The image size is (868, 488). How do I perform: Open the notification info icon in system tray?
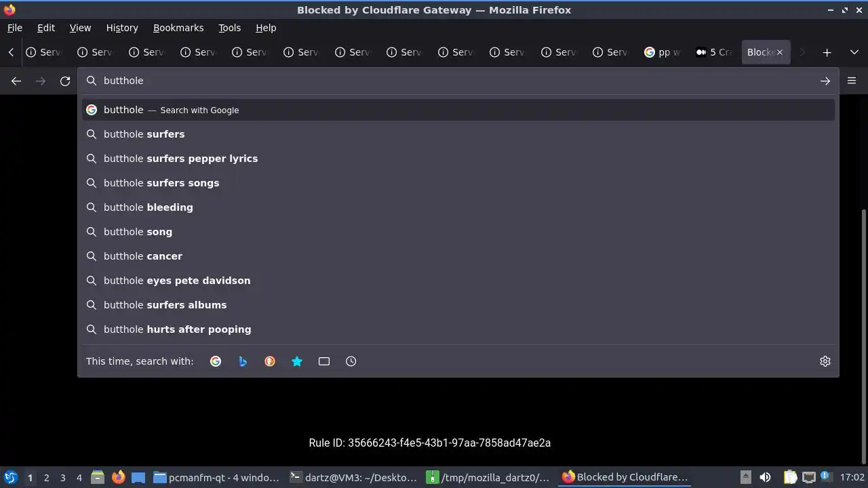[x=825, y=476]
